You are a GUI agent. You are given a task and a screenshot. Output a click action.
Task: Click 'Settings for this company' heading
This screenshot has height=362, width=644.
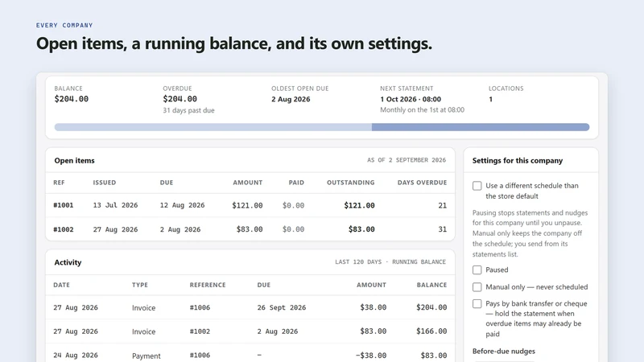click(518, 160)
